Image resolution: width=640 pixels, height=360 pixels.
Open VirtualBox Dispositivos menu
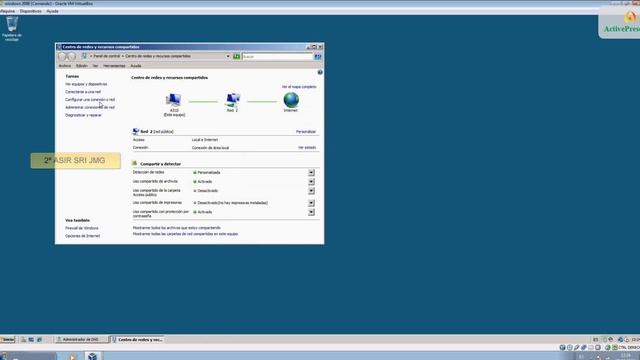[31, 11]
